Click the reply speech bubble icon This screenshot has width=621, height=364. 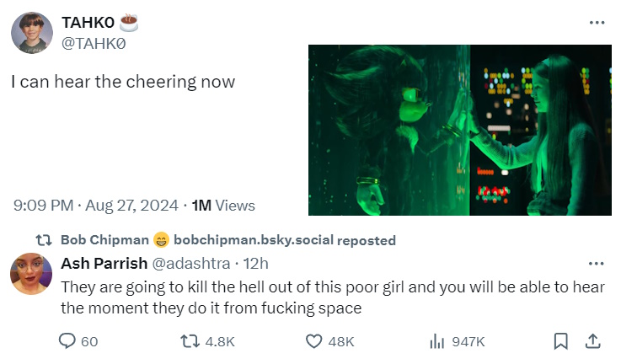67,340
